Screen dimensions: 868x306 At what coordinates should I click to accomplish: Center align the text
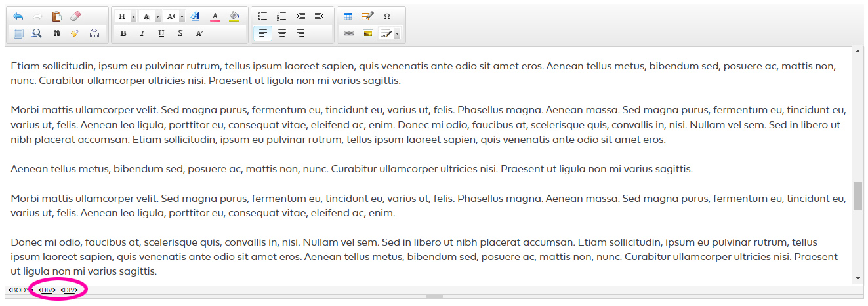point(281,33)
